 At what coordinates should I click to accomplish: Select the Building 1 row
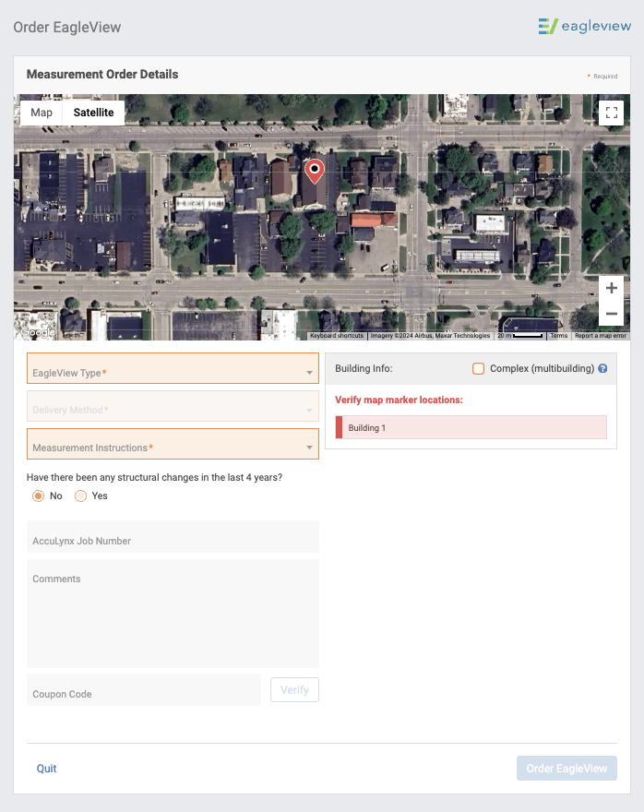471,427
